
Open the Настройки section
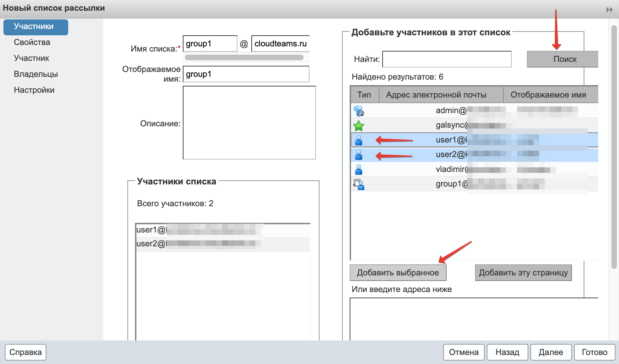[34, 90]
